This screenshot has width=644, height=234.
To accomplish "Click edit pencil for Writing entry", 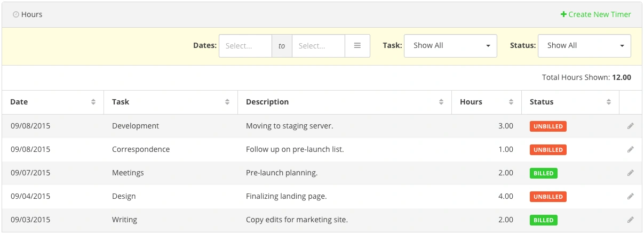I will (x=631, y=220).
